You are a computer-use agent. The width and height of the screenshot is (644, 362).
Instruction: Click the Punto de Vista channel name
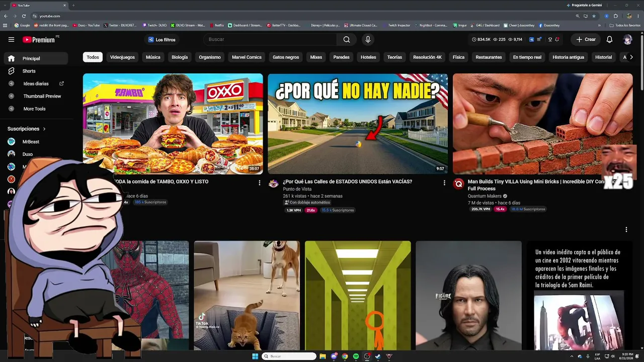click(297, 189)
